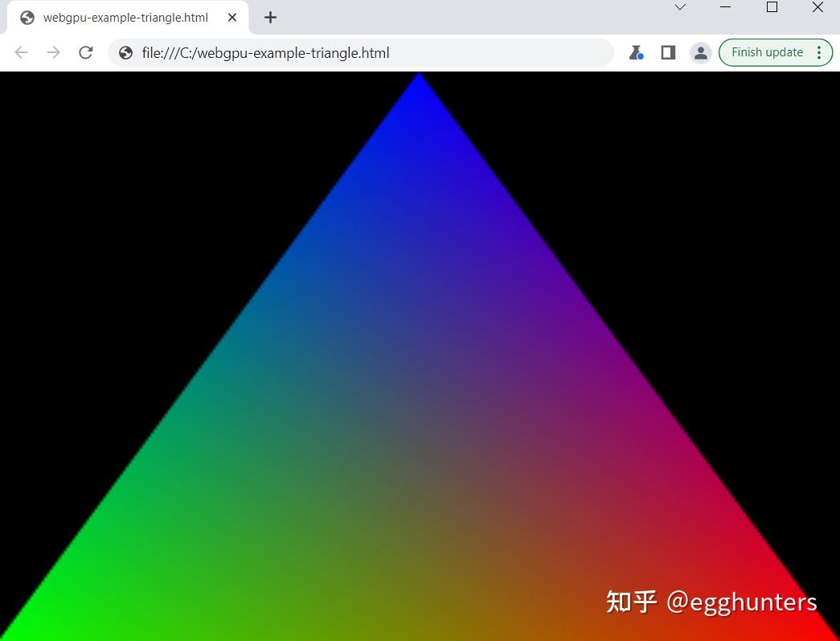Screen dimensions: 840x641
Task: Click the globe icon inside the address bar
Action: (125, 52)
